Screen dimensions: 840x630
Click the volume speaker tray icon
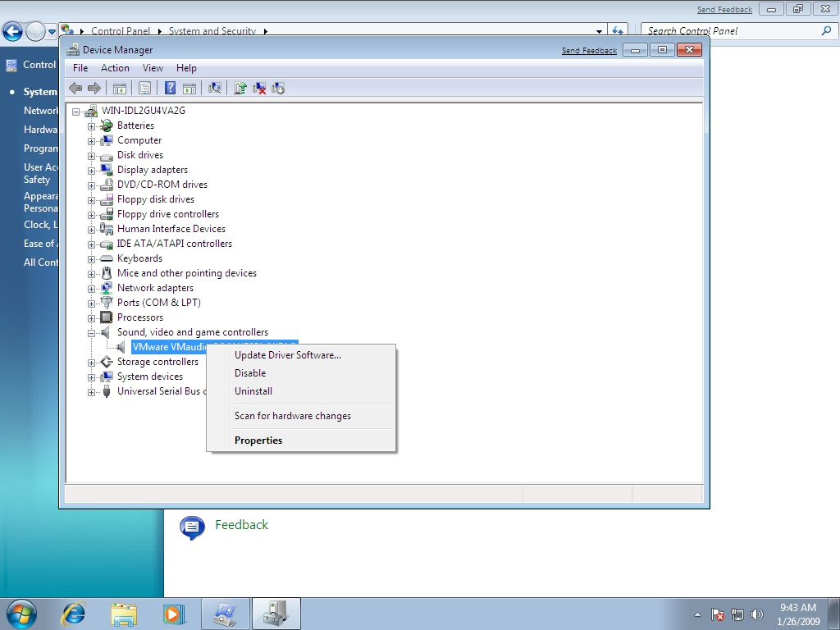click(756, 614)
